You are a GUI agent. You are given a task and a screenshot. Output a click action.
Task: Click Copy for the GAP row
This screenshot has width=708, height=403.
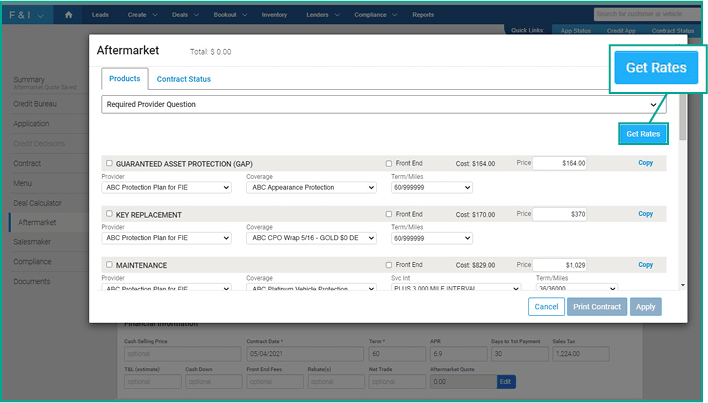coord(645,162)
